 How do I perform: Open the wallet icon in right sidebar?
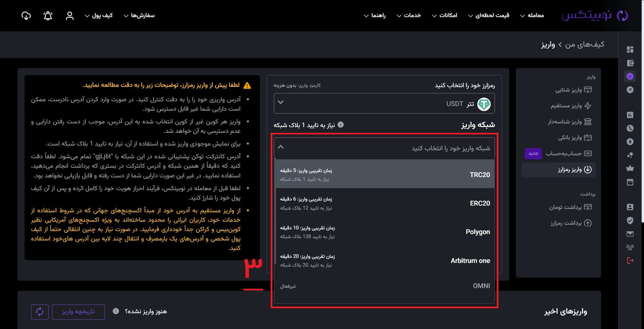click(630, 63)
